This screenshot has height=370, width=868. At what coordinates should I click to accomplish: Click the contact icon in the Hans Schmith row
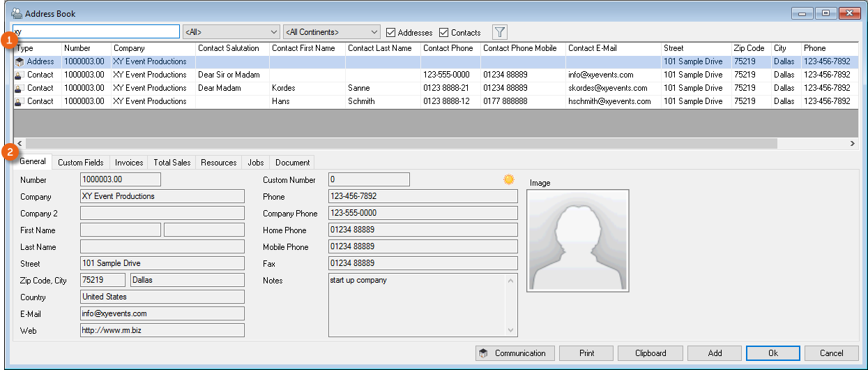[x=20, y=101]
